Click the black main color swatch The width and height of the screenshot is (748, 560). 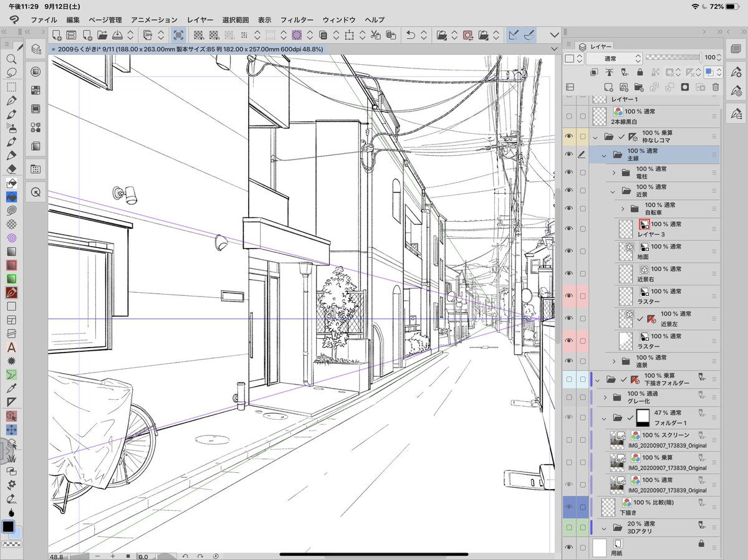[8, 527]
